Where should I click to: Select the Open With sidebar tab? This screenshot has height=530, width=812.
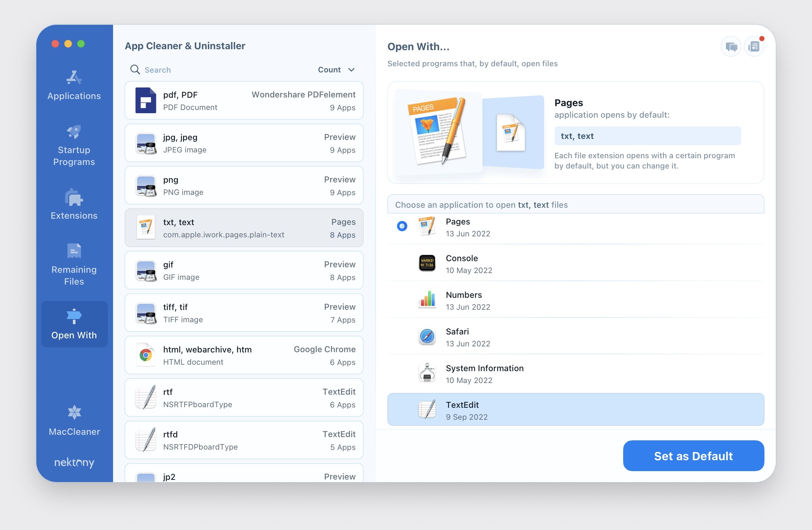click(x=74, y=324)
